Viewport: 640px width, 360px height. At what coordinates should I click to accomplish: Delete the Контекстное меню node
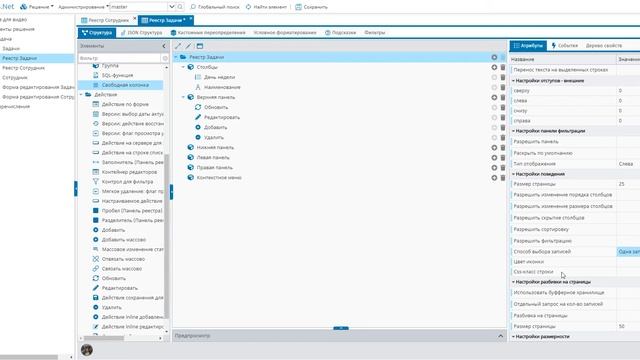(x=503, y=178)
